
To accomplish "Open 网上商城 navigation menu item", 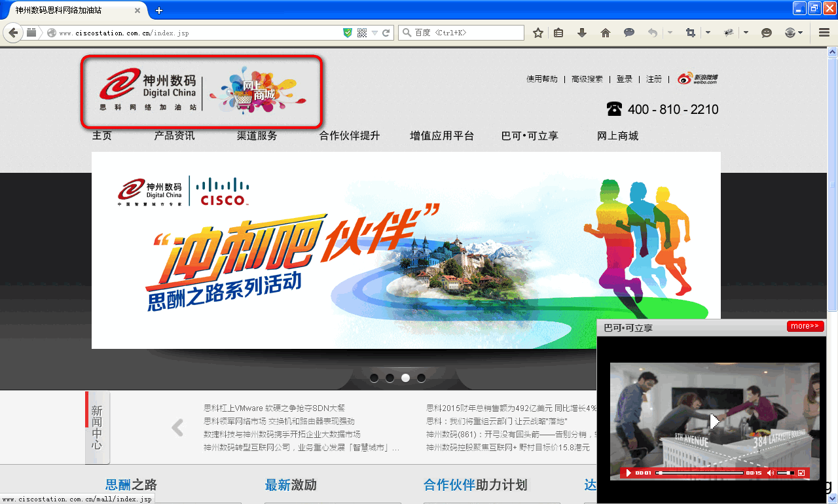I will point(617,136).
